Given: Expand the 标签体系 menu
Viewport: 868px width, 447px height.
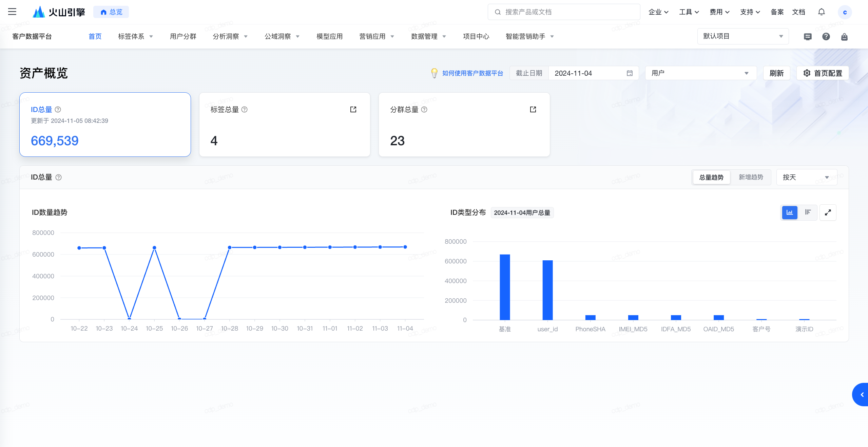Looking at the screenshot, I should click(135, 36).
